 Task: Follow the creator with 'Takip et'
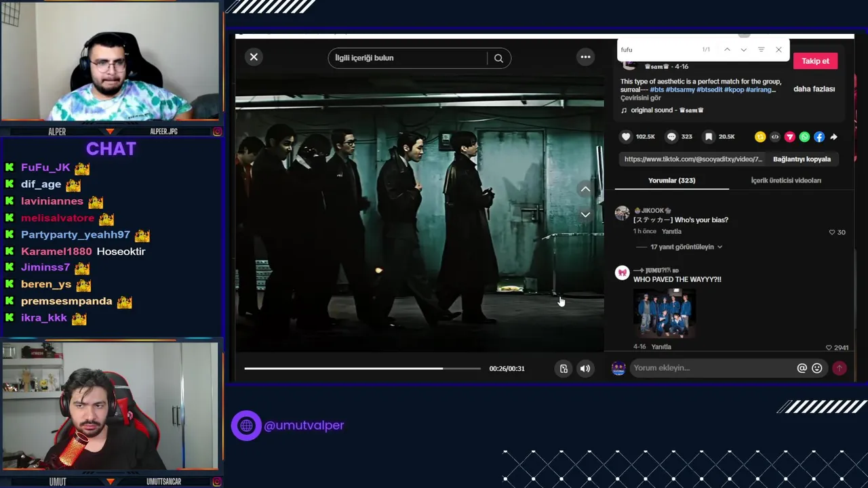(x=815, y=61)
